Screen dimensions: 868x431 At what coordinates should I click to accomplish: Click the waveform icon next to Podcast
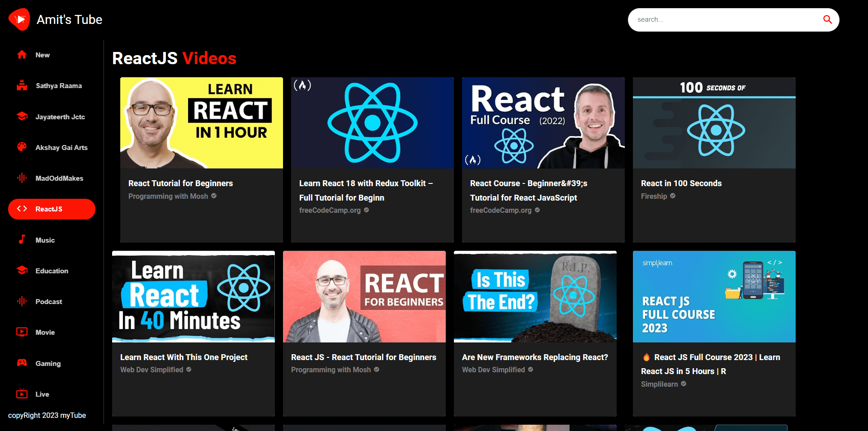(x=22, y=301)
